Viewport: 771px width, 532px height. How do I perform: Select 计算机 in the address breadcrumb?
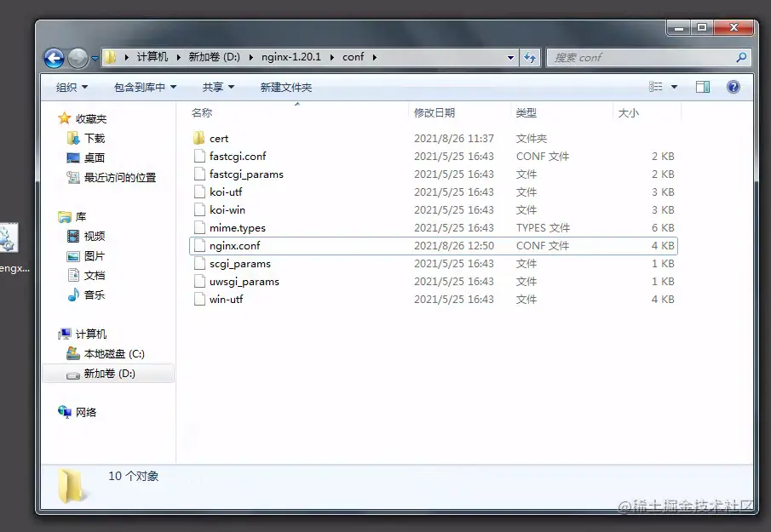pyautogui.click(x=152, y=57)
